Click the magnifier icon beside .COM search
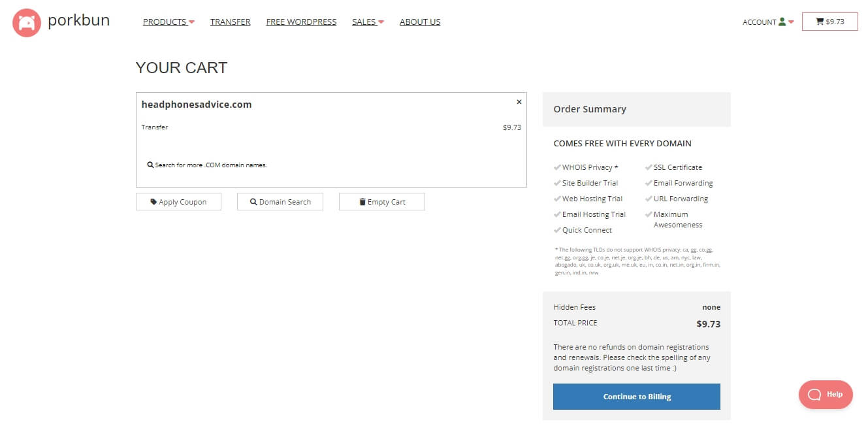 tap(150, 165)
